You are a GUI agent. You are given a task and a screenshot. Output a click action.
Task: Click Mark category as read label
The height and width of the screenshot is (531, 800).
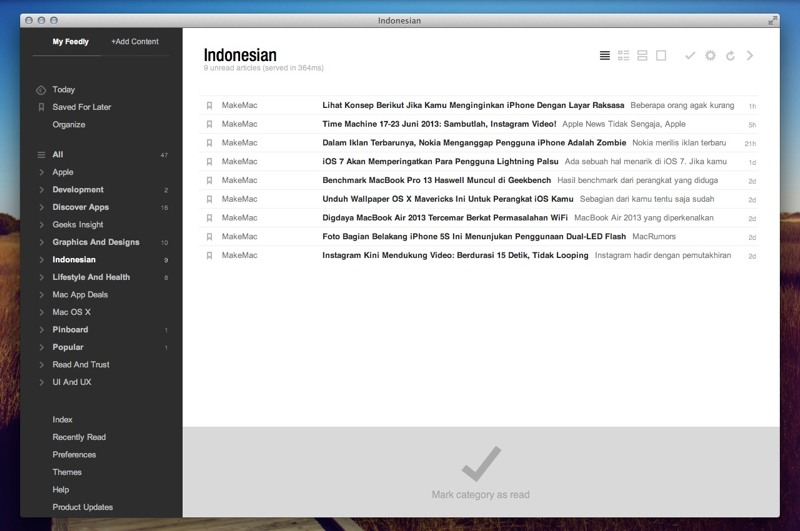click(481, 495)
